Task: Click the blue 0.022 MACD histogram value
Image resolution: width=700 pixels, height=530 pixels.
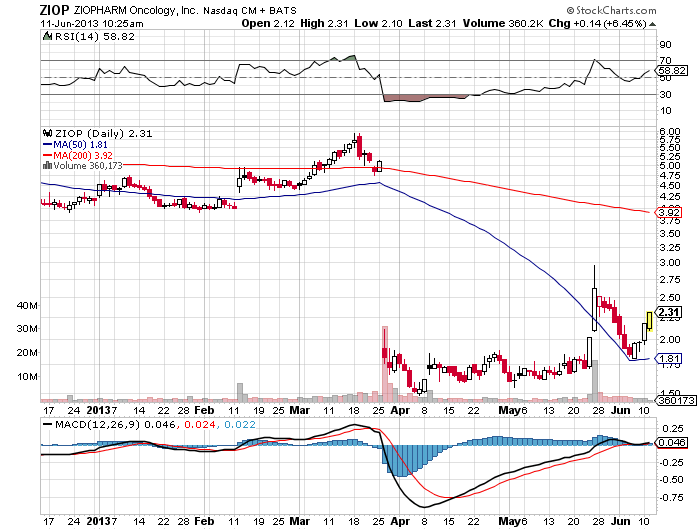Action: [x=240, y=424]
